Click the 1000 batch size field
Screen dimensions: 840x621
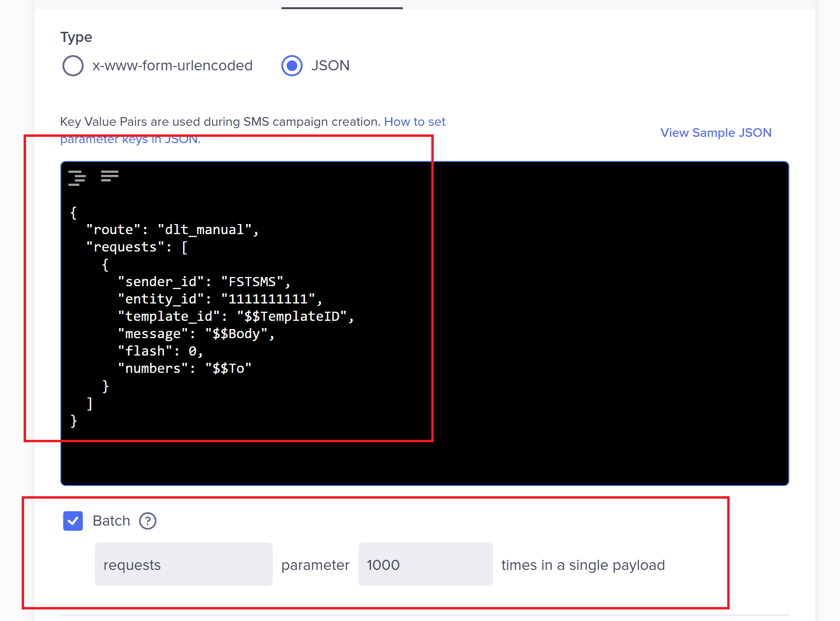point(425,564)
